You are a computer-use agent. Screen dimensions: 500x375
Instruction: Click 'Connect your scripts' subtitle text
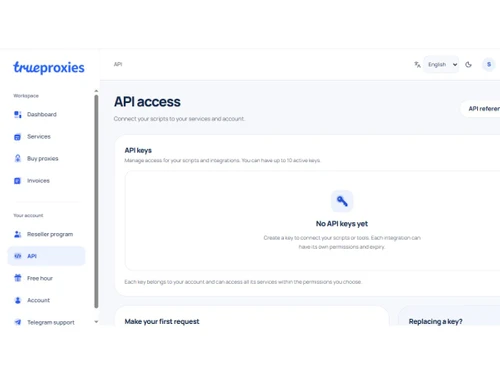[x=179, y=119]
